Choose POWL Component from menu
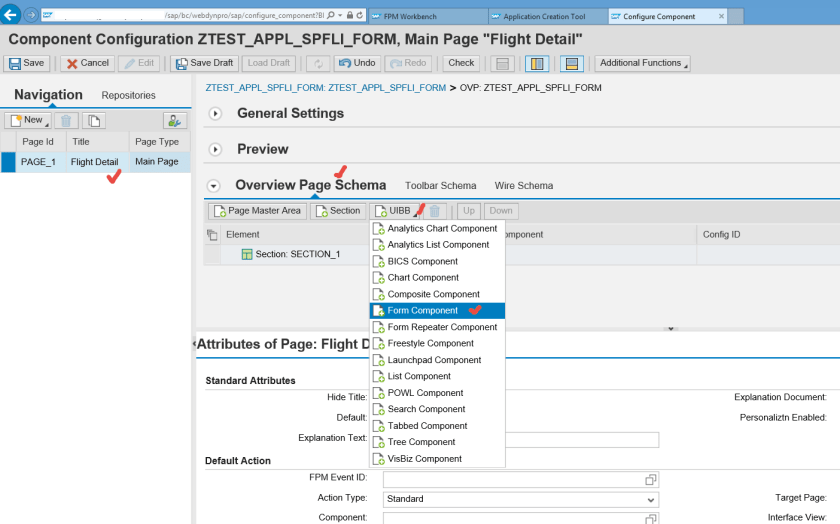 point(437,393)
